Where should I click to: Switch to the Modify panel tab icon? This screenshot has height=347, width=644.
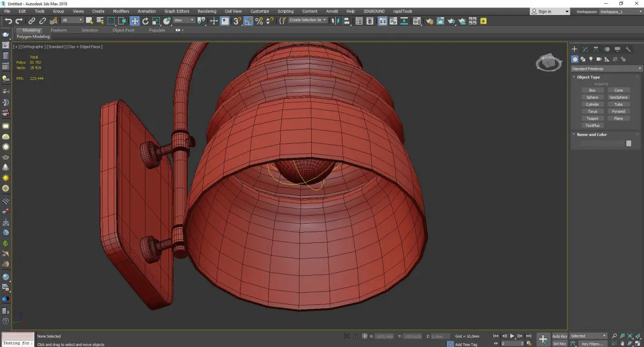coord(585,49)
